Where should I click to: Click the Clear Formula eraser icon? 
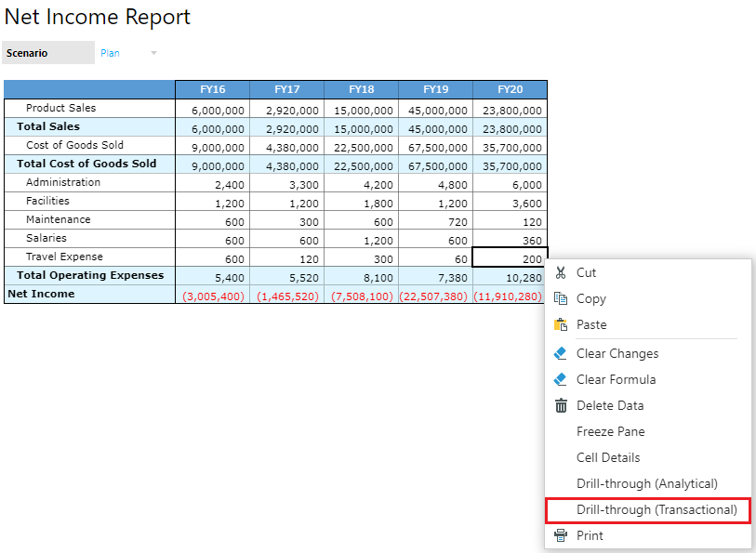(x=560, y=379)
